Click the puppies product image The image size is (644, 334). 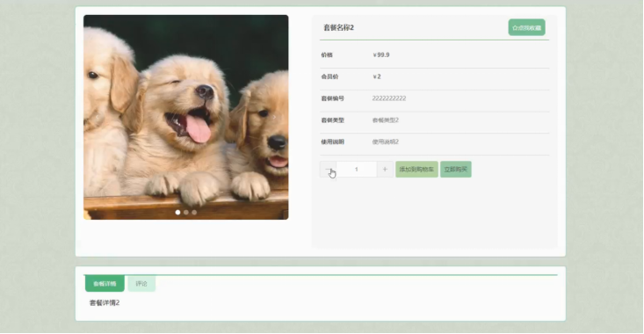(186, 117)
